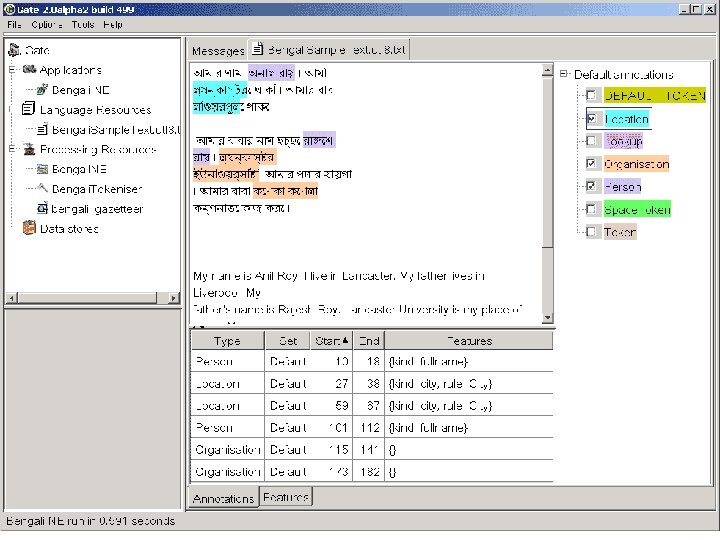Click the Gate root node icon
The image size is (720, 540).
coord(15,50)
